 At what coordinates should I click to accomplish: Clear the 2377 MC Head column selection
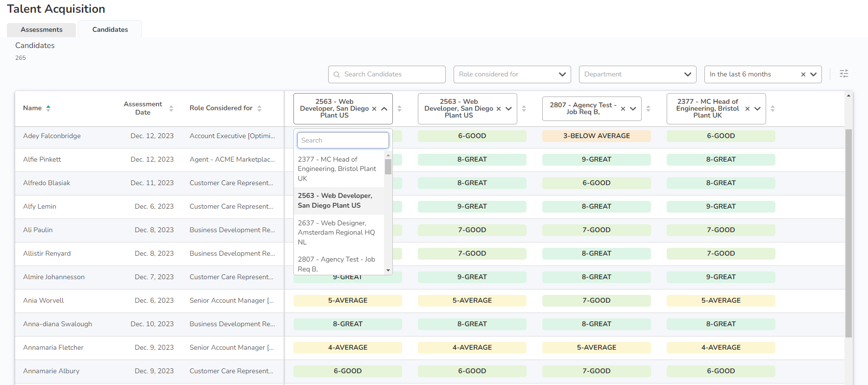pos(747,109)
